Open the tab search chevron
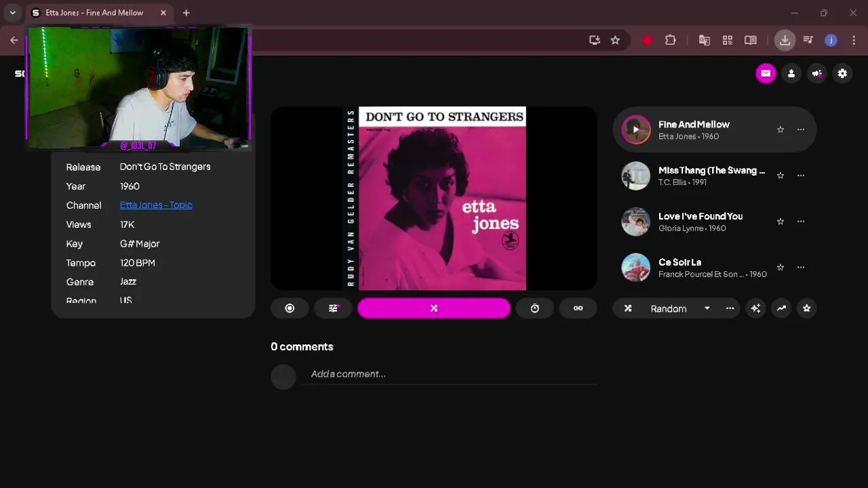The width and height of the screenshot is (868, 488). pos(12,13)
